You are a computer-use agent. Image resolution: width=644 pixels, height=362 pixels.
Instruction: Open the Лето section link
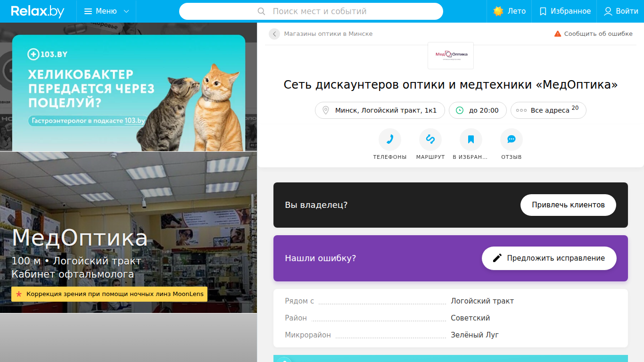pos(517,11)
